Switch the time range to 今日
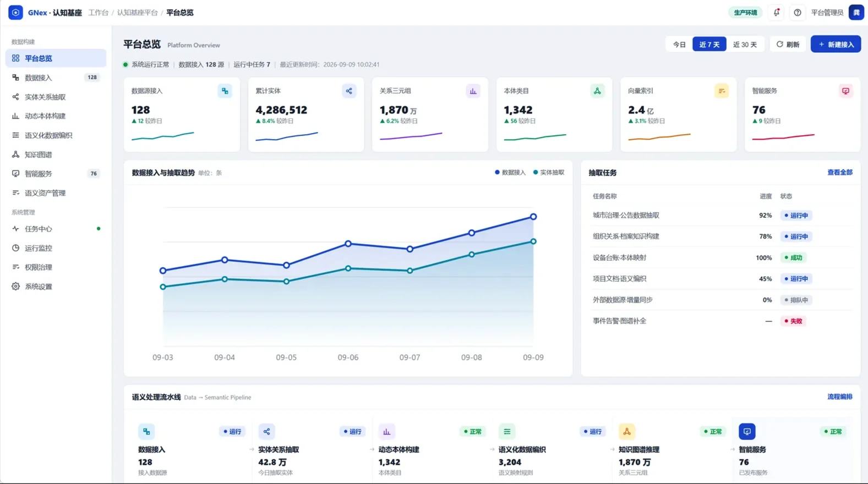868x484 pixels. pyautogui.click(x=679, y=45)
